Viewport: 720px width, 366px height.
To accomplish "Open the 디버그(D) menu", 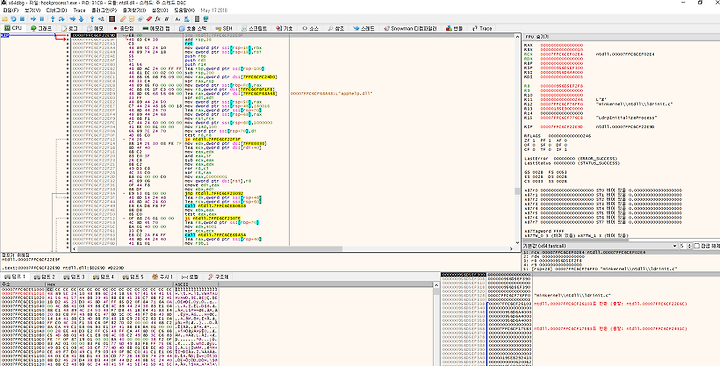I will pyautogui.click(x=56, y=10).
